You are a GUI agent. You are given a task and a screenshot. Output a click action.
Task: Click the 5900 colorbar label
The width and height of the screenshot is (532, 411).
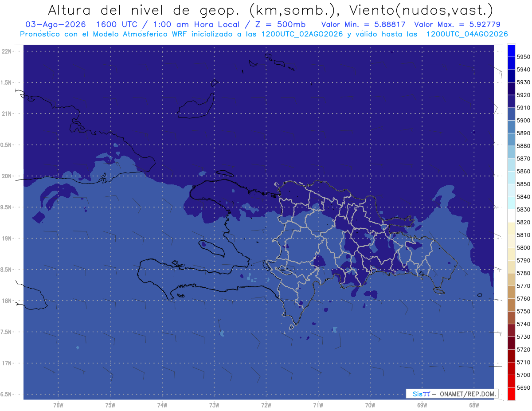coord(523,121)
